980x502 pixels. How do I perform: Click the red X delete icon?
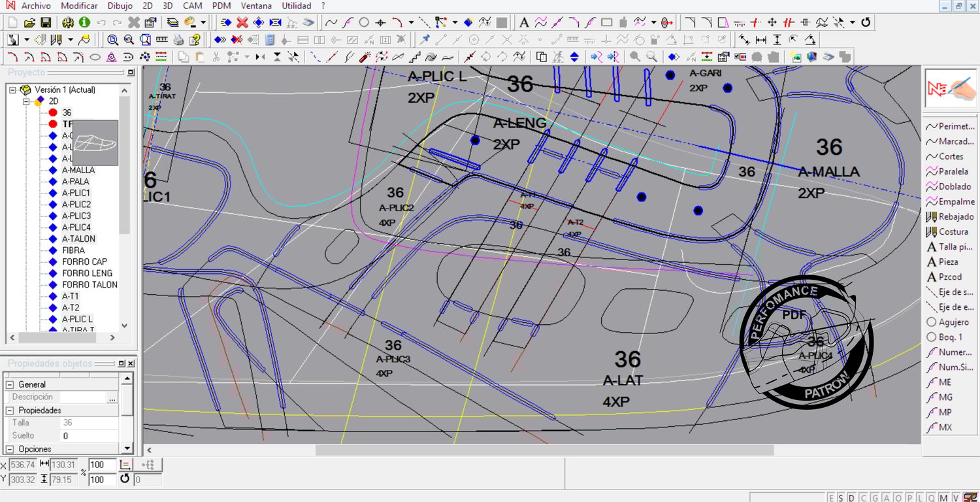click(x=242, y=22)
